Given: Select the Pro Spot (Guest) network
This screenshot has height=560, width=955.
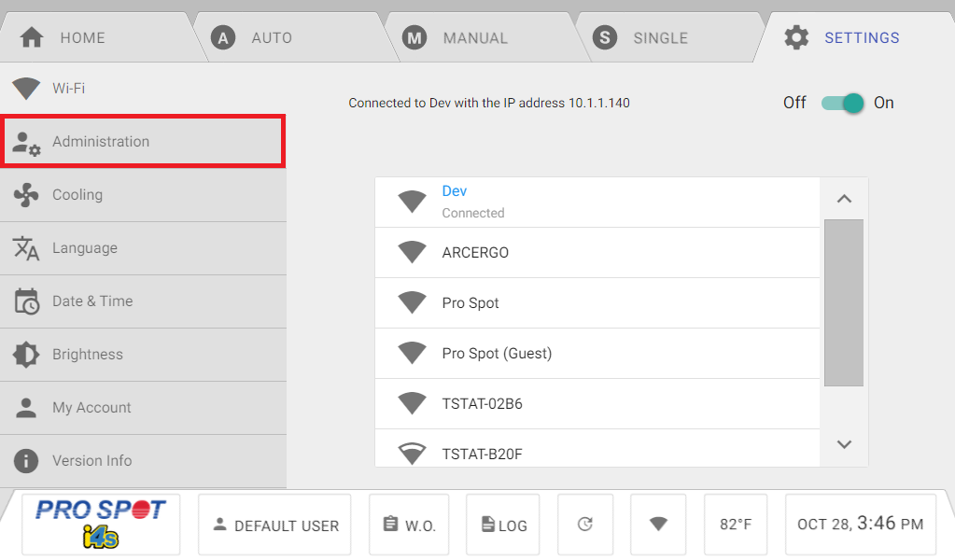Looking at the screenshot, I should 597,354.
